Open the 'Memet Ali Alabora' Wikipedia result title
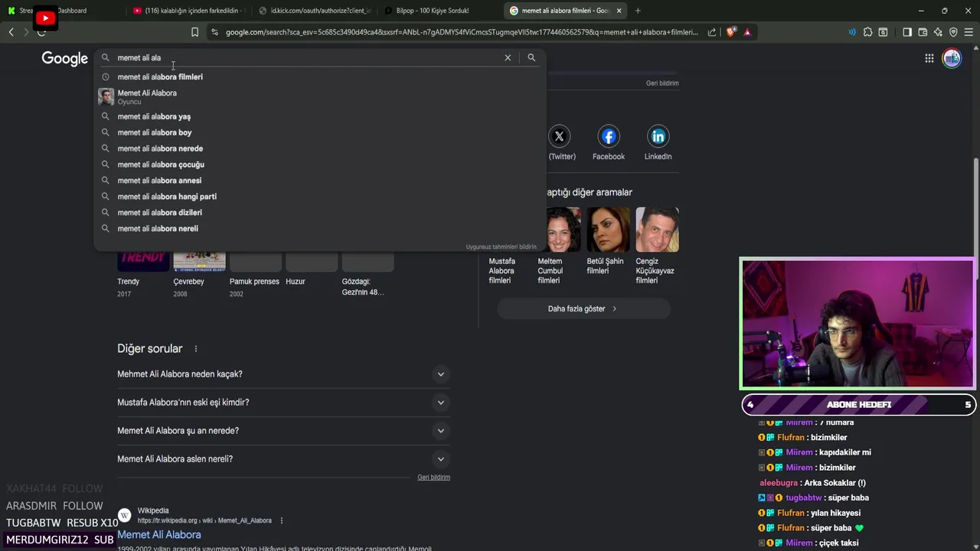980x551 pixels. 159,535
